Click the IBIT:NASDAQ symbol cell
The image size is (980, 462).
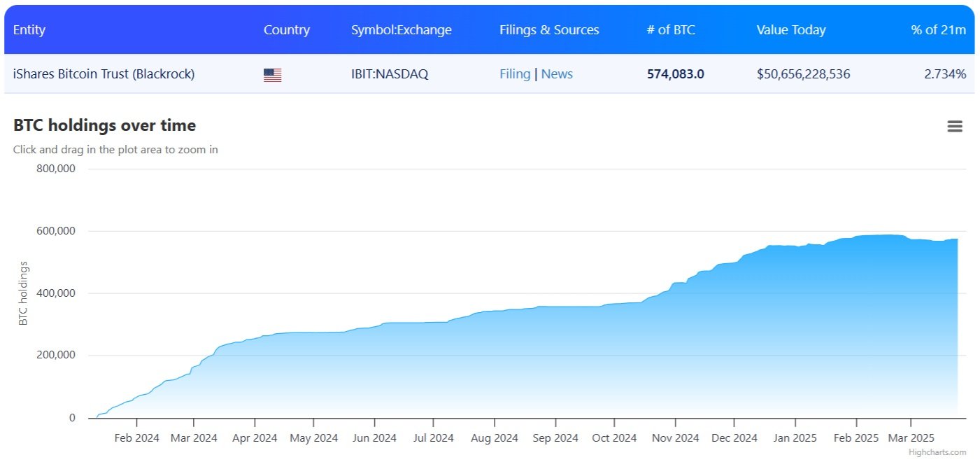[390, 74]
